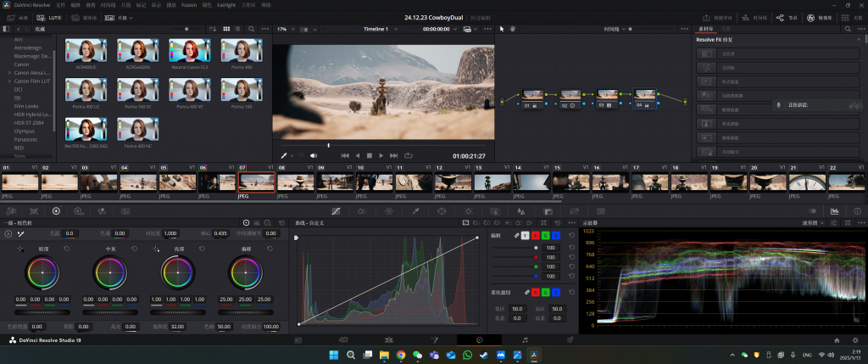
Task: Click the 亮部 gain color wheel
Action: (x=177, y=272)
